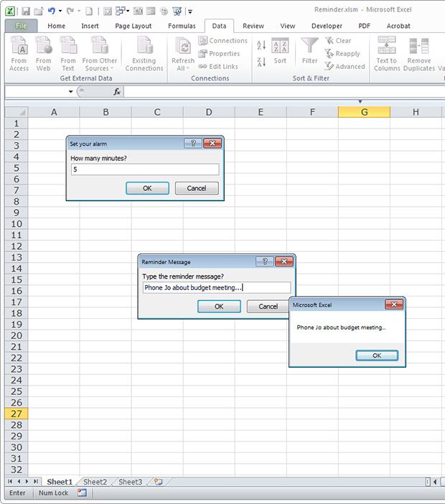Sort A to Z ascending

(261, 45)
